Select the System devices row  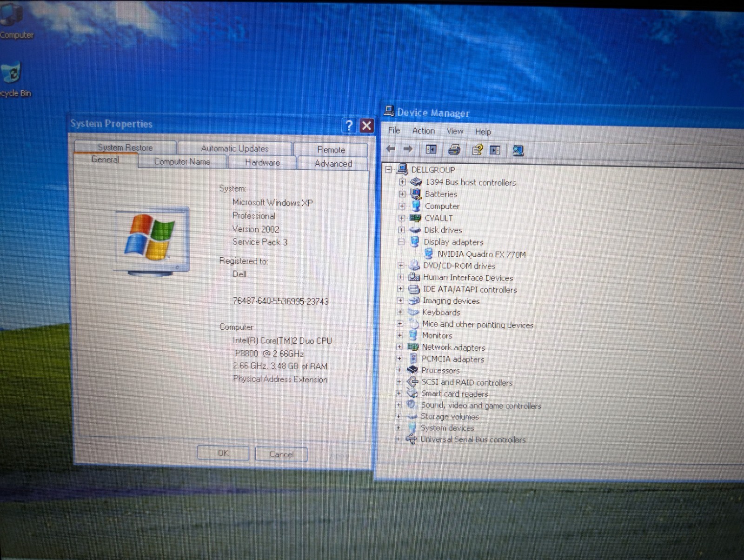[x=447, y=427]
